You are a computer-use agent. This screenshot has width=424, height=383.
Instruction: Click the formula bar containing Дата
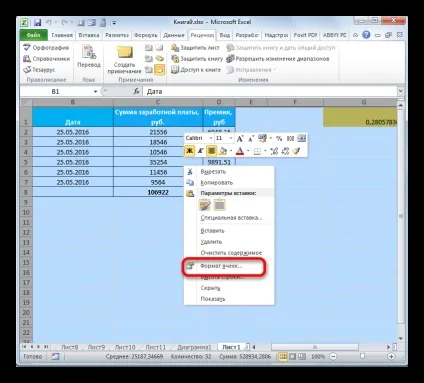pyautogui.click(x=270, y=91)
